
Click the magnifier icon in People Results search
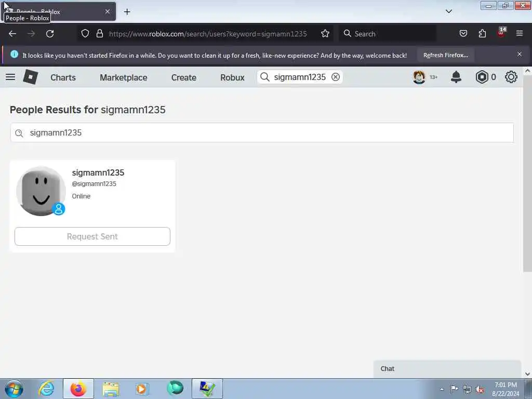pyautogui.click(x=19, y=133)
